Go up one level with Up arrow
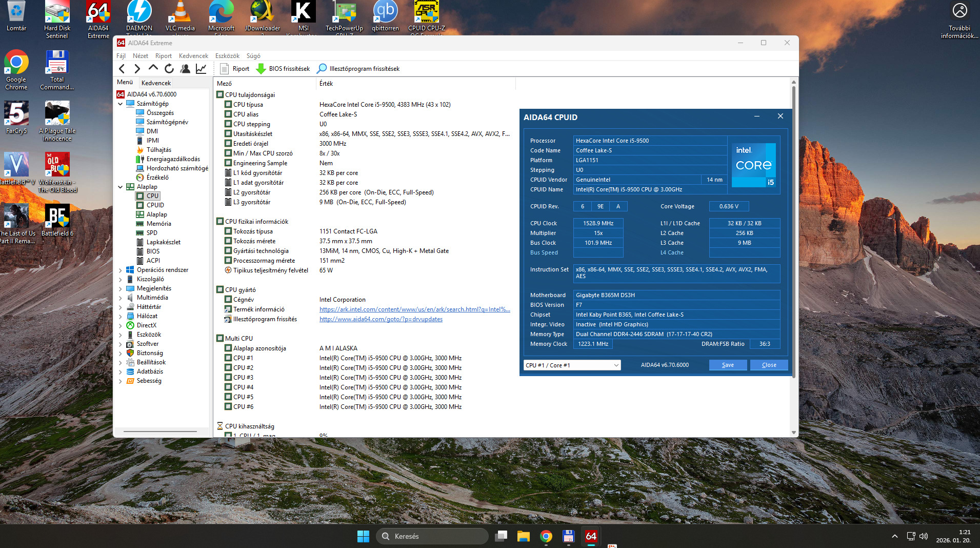The image size is (980, 548). (153, 68)
